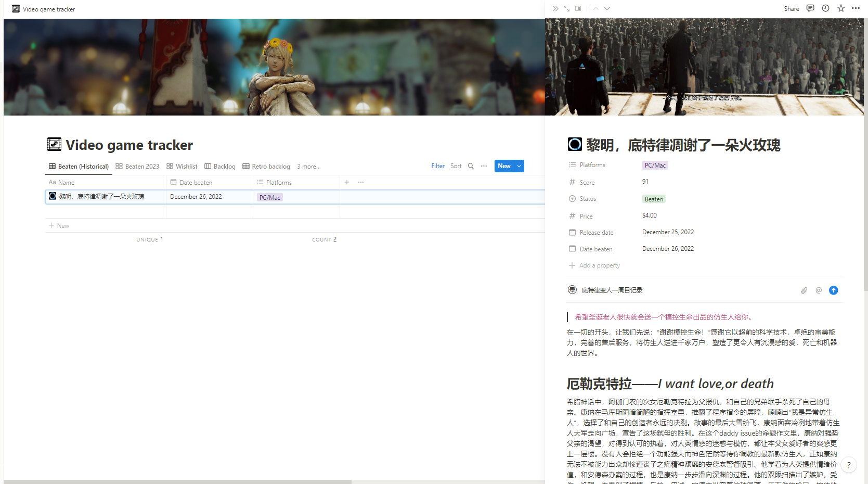Expand the New button dropdown arrow
The width and height of the screenshot is (868, 484).
pos(519,166)
